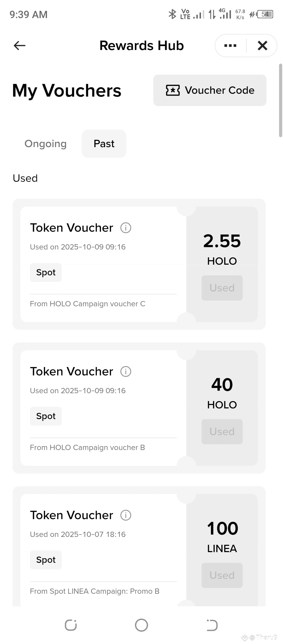
Task: Tap the info icon on 40 HOLO voucher
Action: click(126, 371)
